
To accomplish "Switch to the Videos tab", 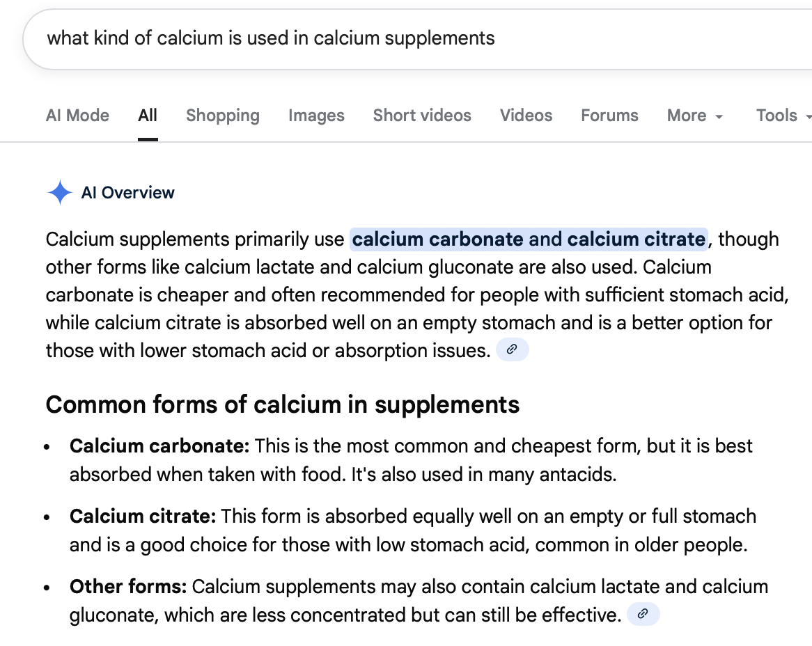I will point(526,116).
